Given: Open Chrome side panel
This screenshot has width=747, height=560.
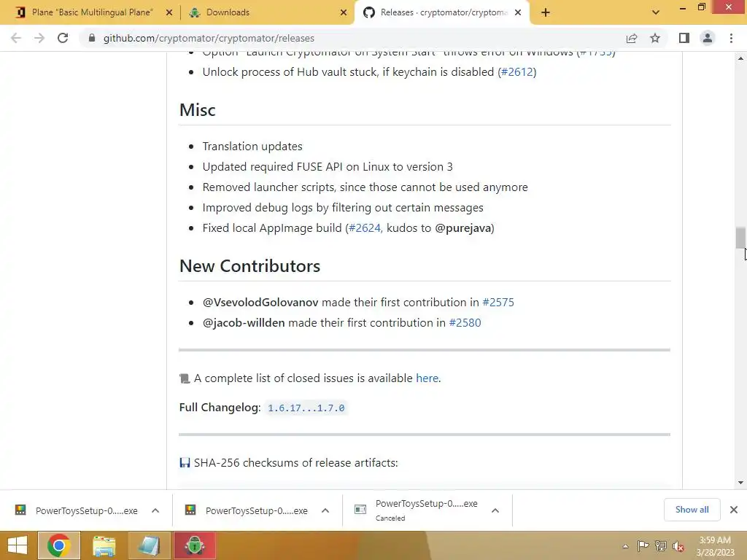Looking at the screenshot, I should (x=684, y=38).
